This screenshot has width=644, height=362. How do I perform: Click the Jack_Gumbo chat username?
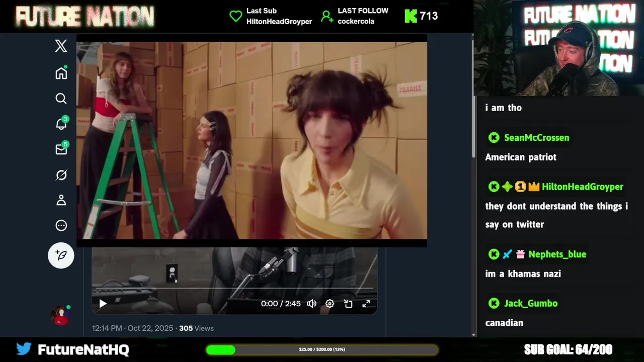coord(530,303)
